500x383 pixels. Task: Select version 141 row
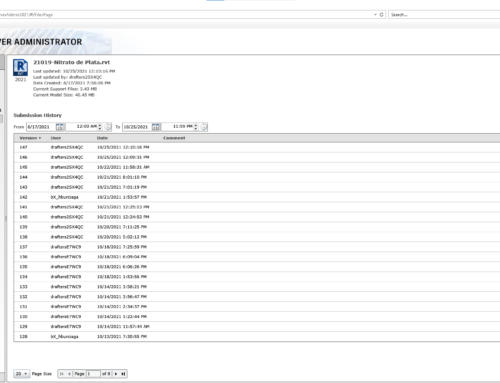point(257,207)
